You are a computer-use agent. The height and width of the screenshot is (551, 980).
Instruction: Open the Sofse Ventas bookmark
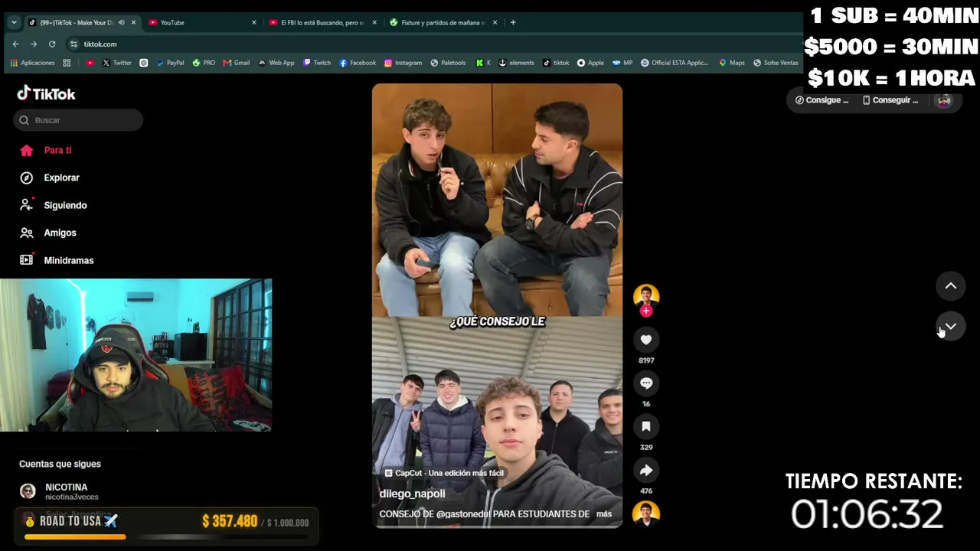(x=776, y=63)
